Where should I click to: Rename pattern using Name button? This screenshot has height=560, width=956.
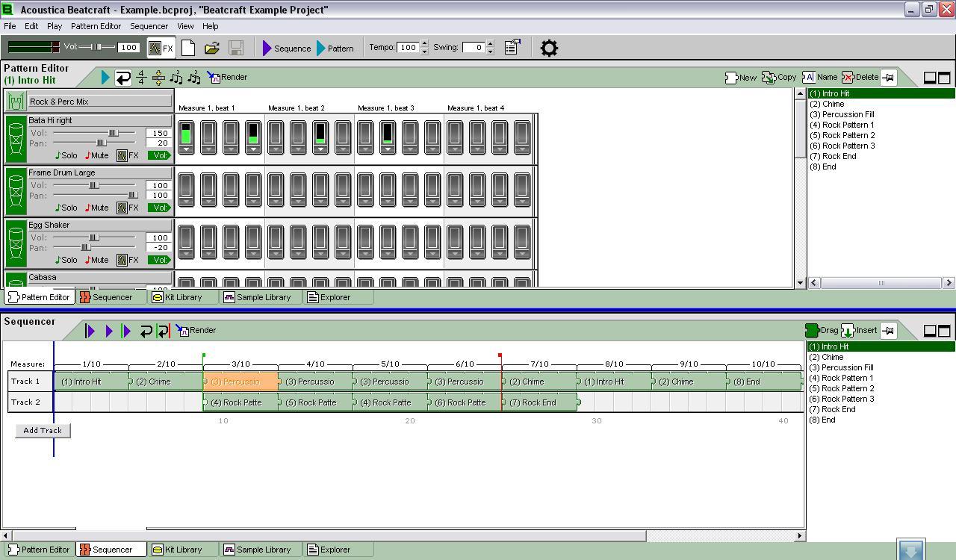pos(819,77)
